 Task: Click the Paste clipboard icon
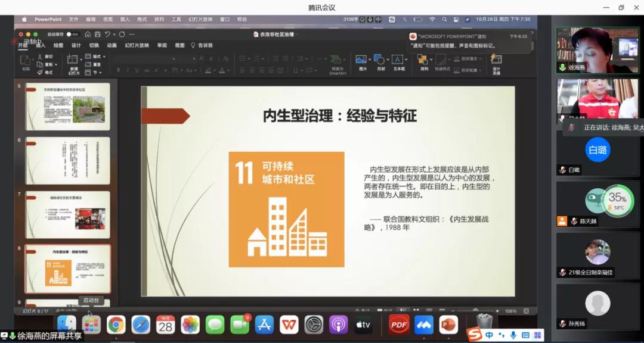click(x=26, y=61)
